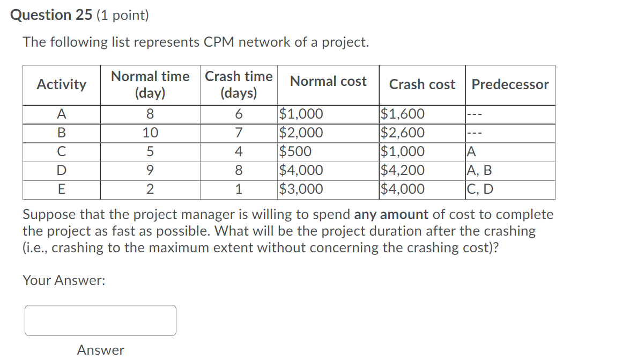Click the Normal time (day) header
The width and height of the screenshot is (644, 358).
pyautogui.click(x=150, y=84)
